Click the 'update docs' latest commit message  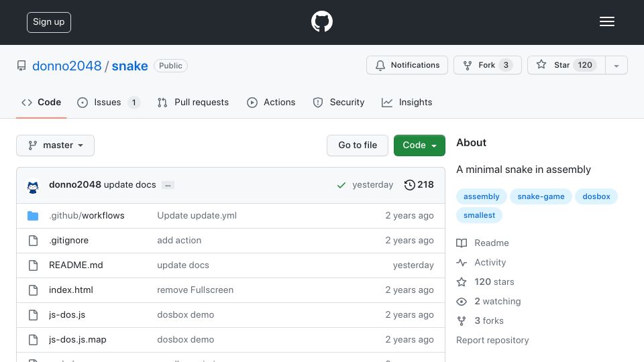click(129, 185)
